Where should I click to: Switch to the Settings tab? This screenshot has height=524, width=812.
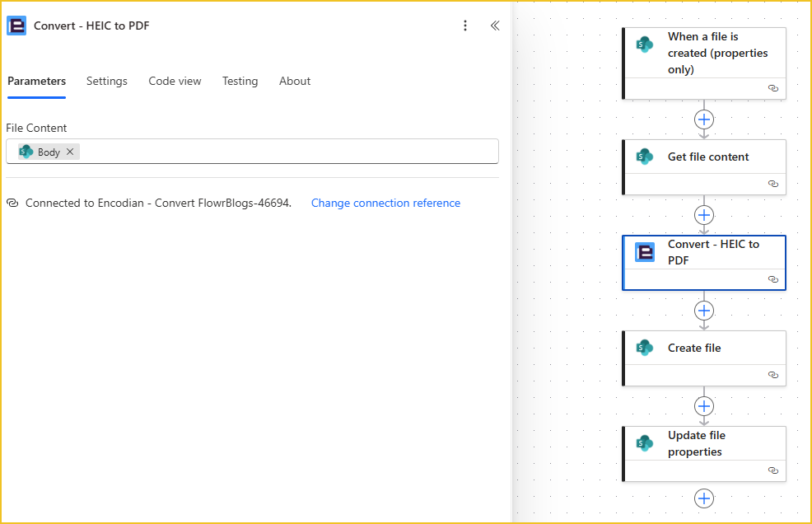107,81
